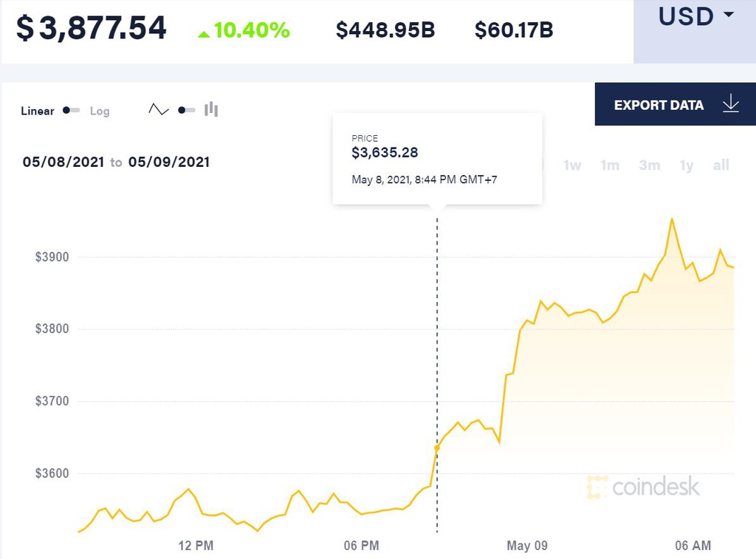Select the Log scale label
Screen dimensions: 756x559
100,111
